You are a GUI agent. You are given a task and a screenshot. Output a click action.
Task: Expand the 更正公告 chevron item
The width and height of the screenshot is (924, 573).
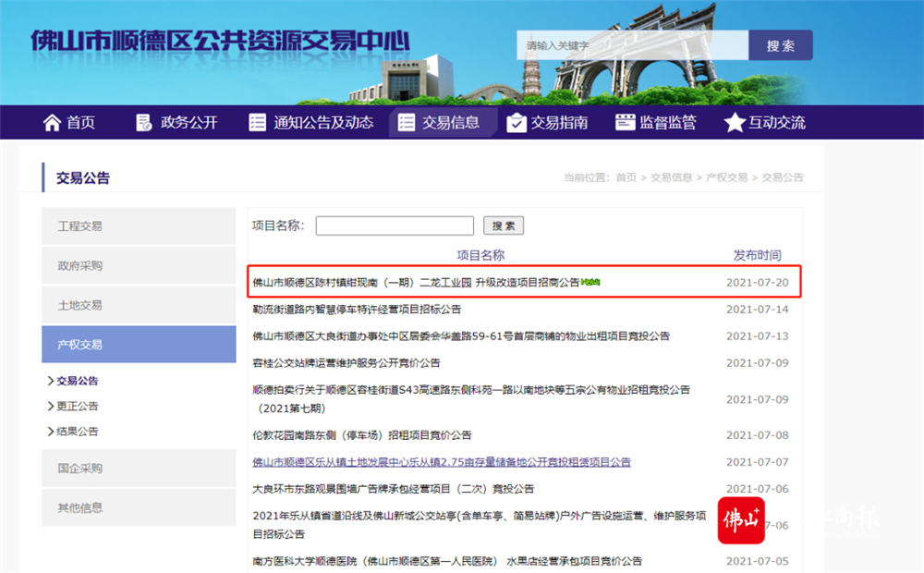[x=51, y=406]
